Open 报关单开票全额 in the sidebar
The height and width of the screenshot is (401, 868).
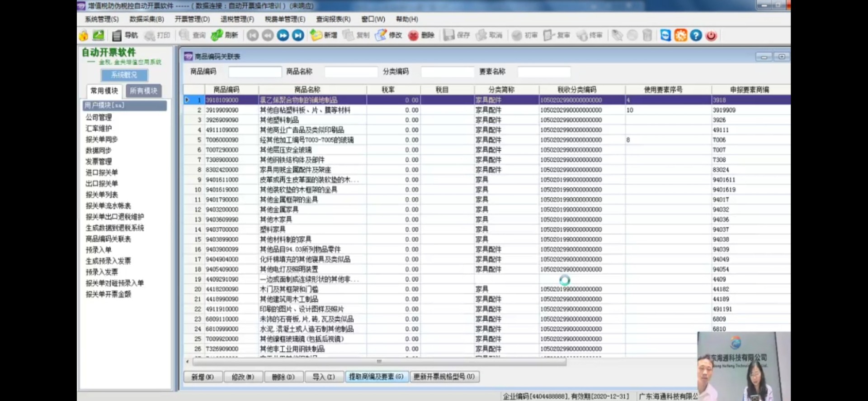click(x=108, y=294)
